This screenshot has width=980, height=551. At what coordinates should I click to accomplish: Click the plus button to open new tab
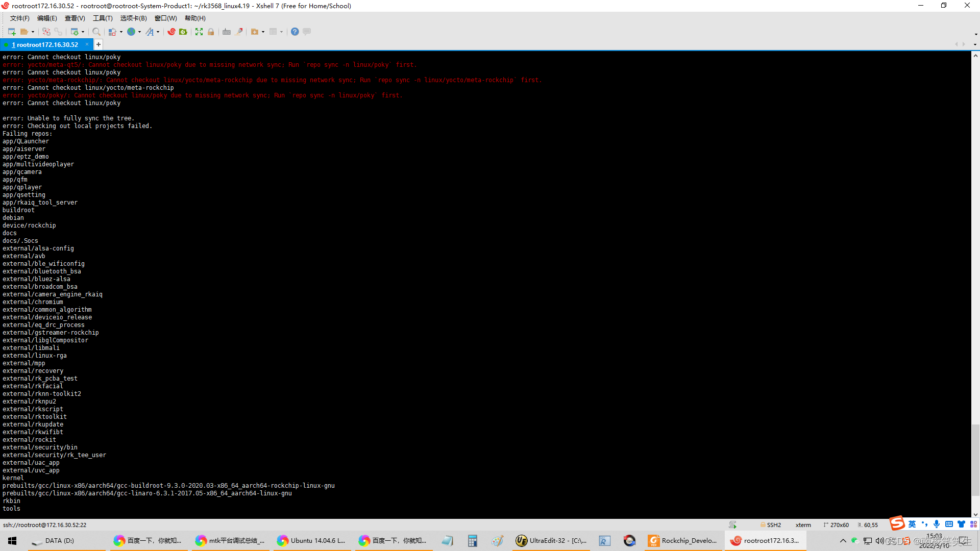click(98, 44)
